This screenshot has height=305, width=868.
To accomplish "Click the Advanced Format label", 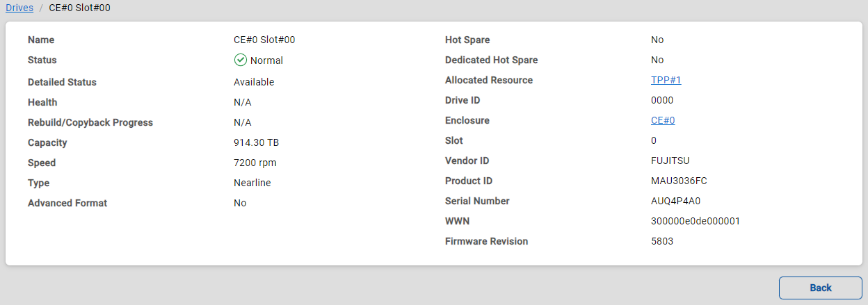I will pos(67,203).
